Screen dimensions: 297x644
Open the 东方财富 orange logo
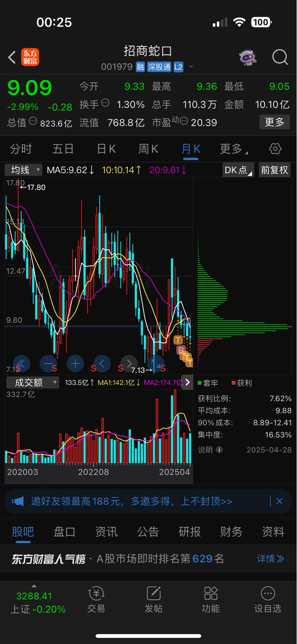coord(30,57)
